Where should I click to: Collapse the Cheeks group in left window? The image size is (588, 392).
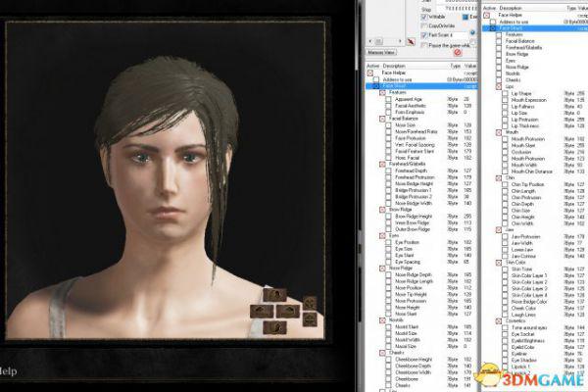pos(382,353)
